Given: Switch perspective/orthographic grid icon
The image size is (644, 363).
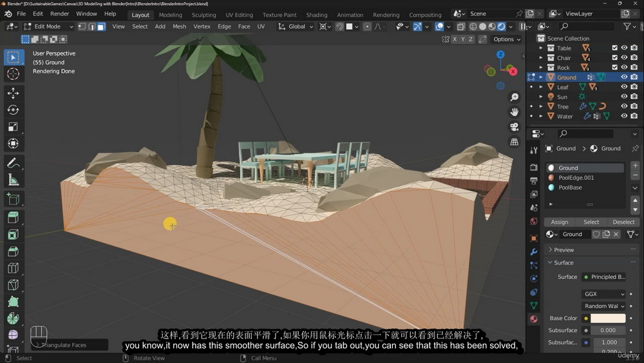Looking at the screenshot, I should pos(514,142).
